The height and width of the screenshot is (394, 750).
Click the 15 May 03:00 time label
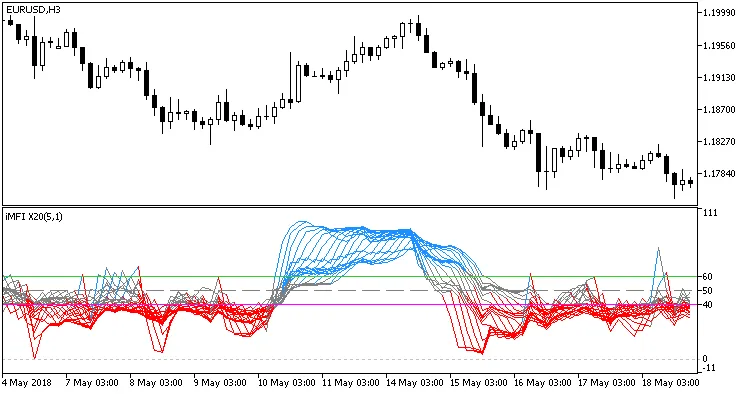(x=479, y=383)
